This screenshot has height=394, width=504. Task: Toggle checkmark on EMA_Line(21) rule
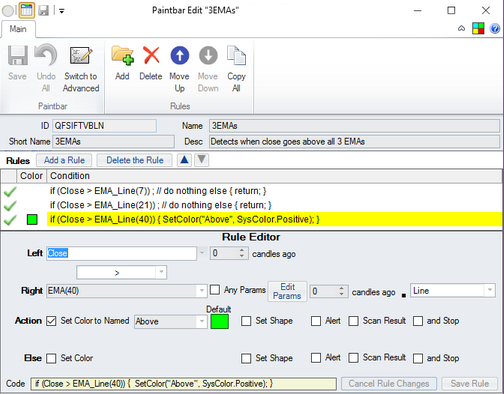(10, 205)
